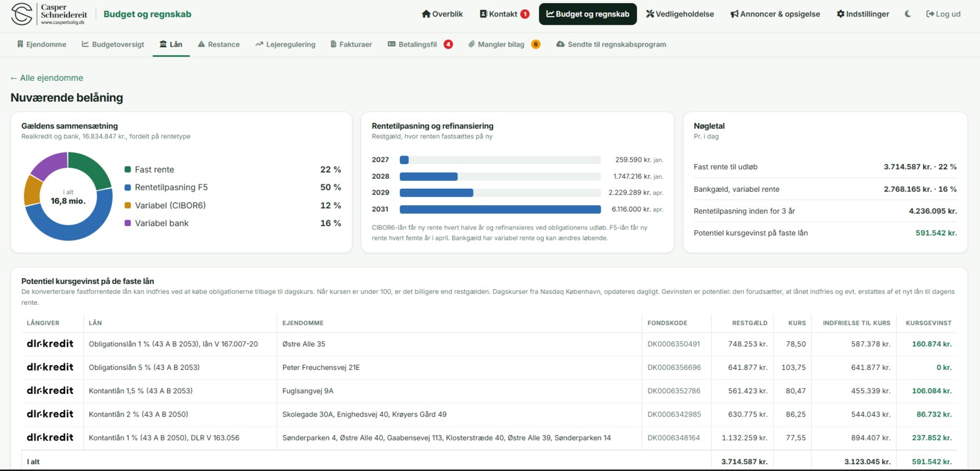The image size is (980, 471).
Task: Open the Overblik home page
Action: (x=442, y=14)
